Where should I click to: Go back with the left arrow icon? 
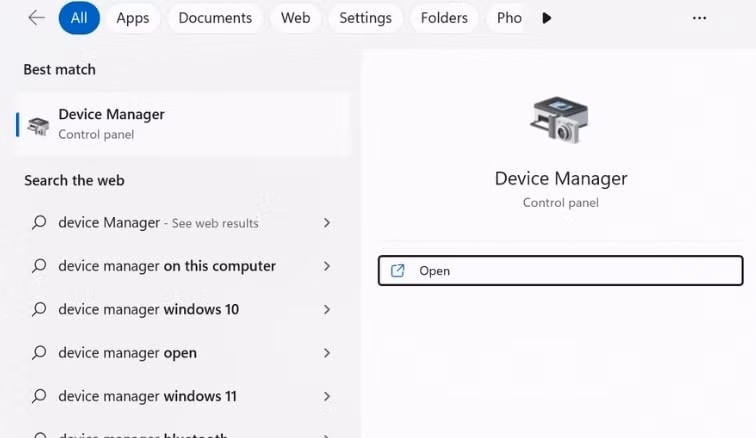click(36, 18)
